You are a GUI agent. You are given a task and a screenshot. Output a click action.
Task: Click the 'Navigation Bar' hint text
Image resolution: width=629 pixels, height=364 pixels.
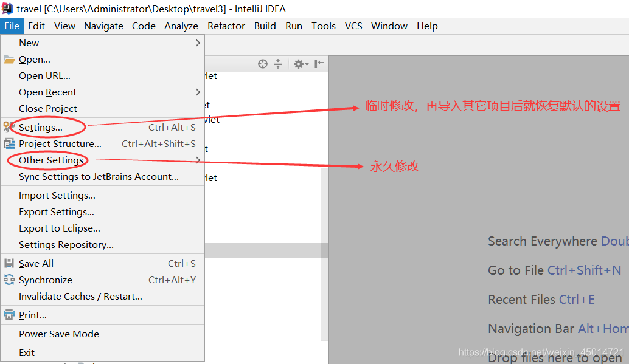531,329
